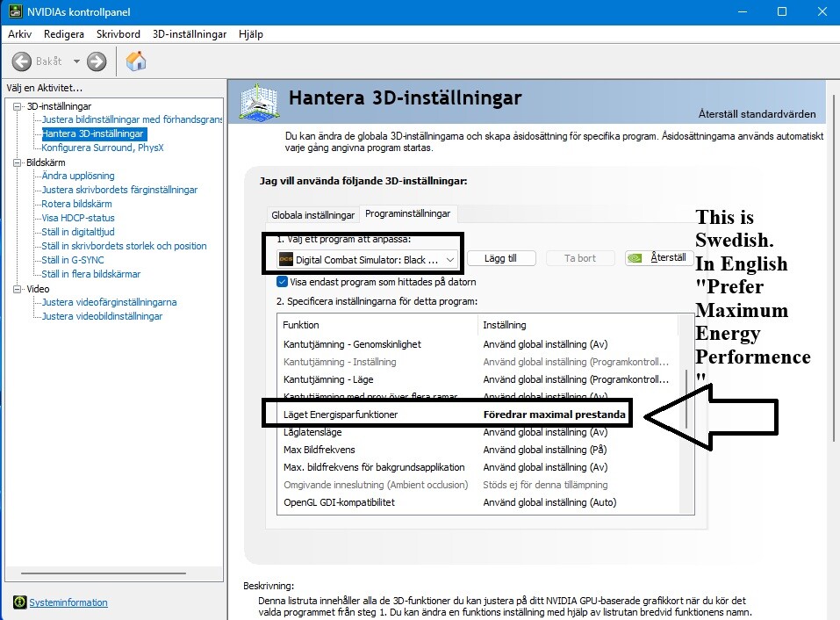Click the Forward arrow icon
Viewport: 840px width, 620px height.
click(97, 61)
